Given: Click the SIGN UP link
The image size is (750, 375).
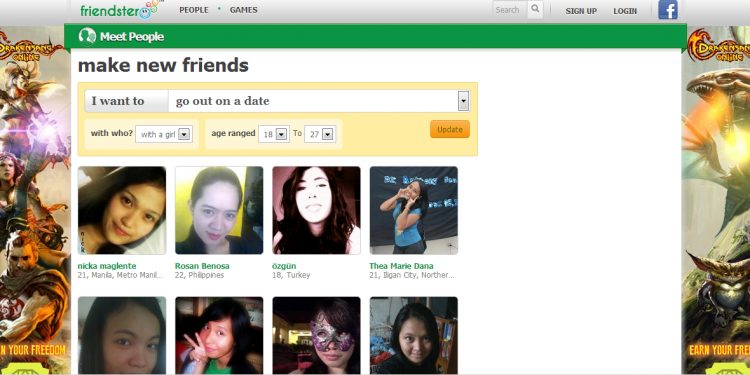Looking at the screenshot, I should pos(581,11).
